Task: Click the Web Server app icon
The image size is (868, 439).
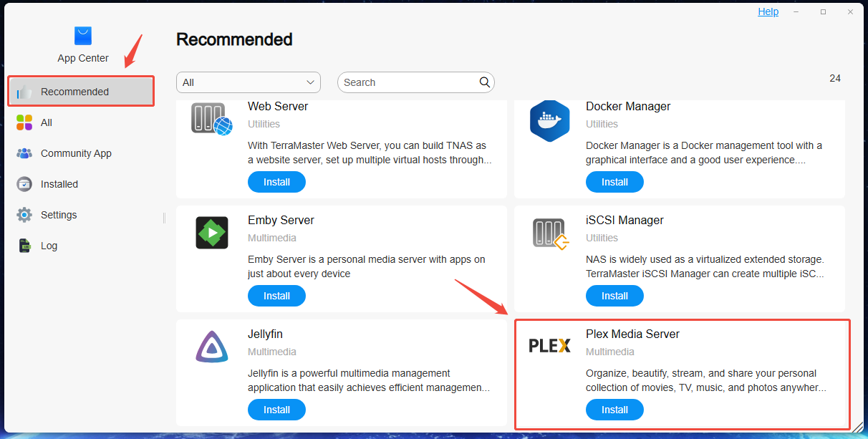Action: [211, 119]
